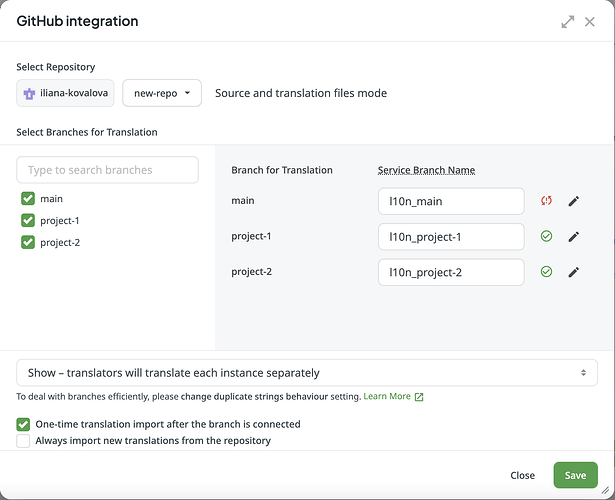The image size is (615, 500).
Task: Select the iliana-kovalova account chip
Action: [65, 93]
